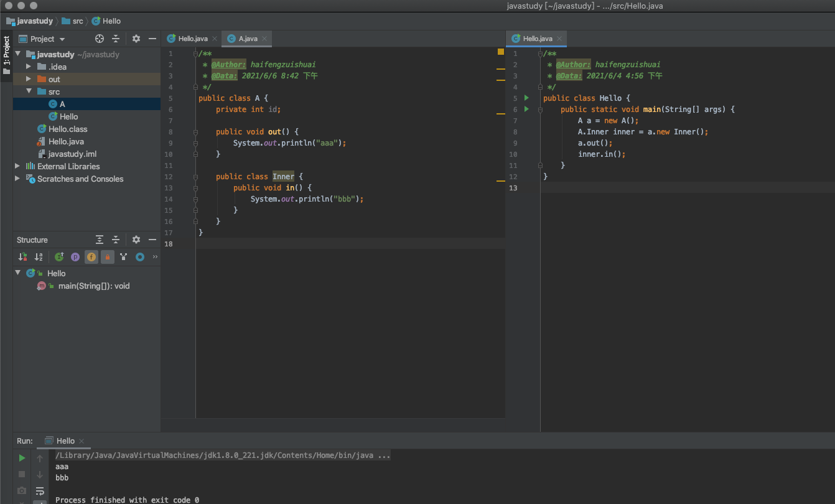835x504 pixels.
Task: Switch to A.java editor tab
Action: [247, 39]
